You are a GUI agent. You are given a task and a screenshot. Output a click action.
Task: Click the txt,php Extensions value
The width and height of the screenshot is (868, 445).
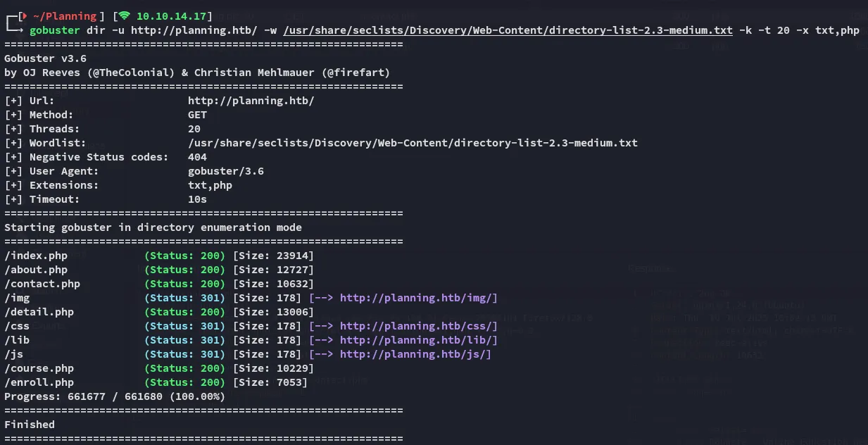(210, 185)
